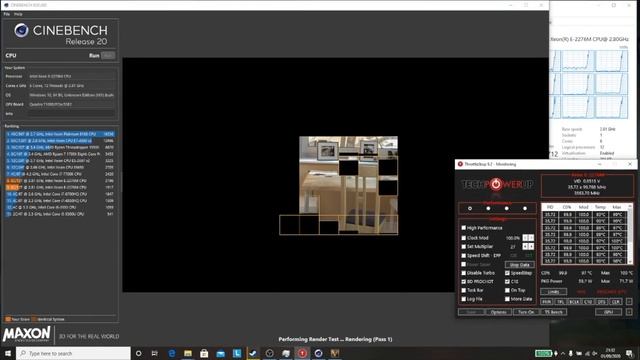Open the FIVR settings button
The width and height of the screenshot is (640, 360).
(x=547, y=302)
